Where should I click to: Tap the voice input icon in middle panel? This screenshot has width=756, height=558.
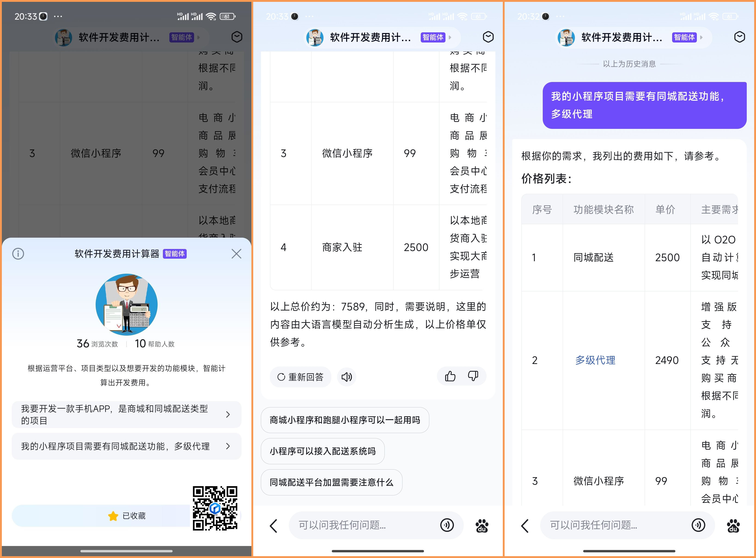click(447, 525)
